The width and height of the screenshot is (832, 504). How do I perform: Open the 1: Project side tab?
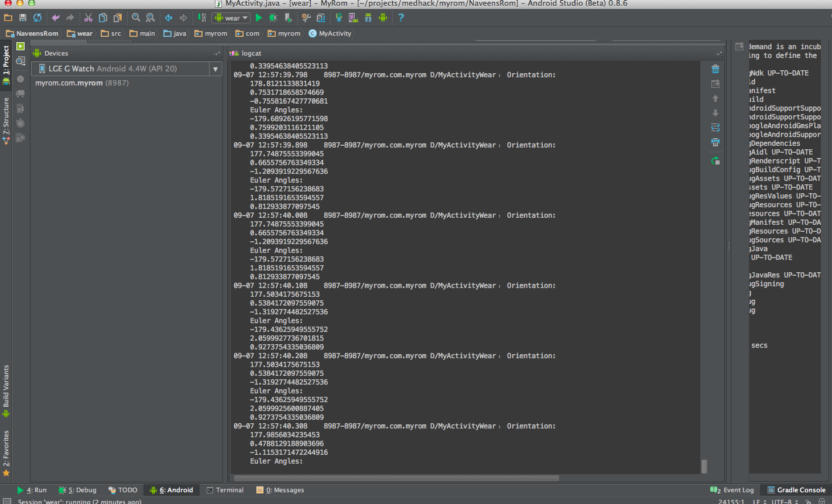click(x=6, y=65)
